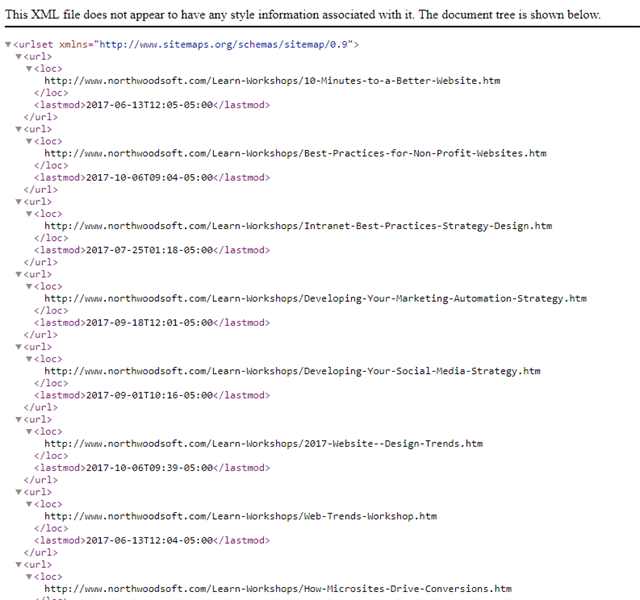Viewport: 640px width, 600px height.
Task: Click lastmod value 2017-10-06T09:39-05:00
Action: (x=149, y=468)
